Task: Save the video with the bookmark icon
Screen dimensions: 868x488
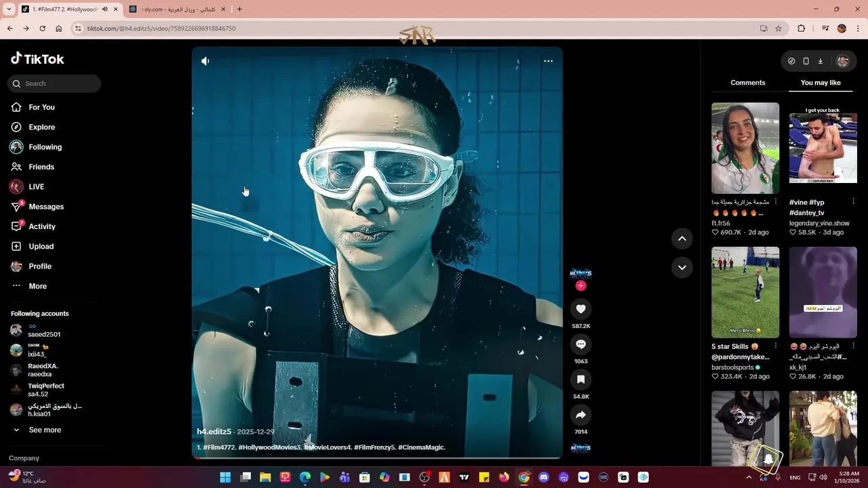Action: (x=580, y=380)
